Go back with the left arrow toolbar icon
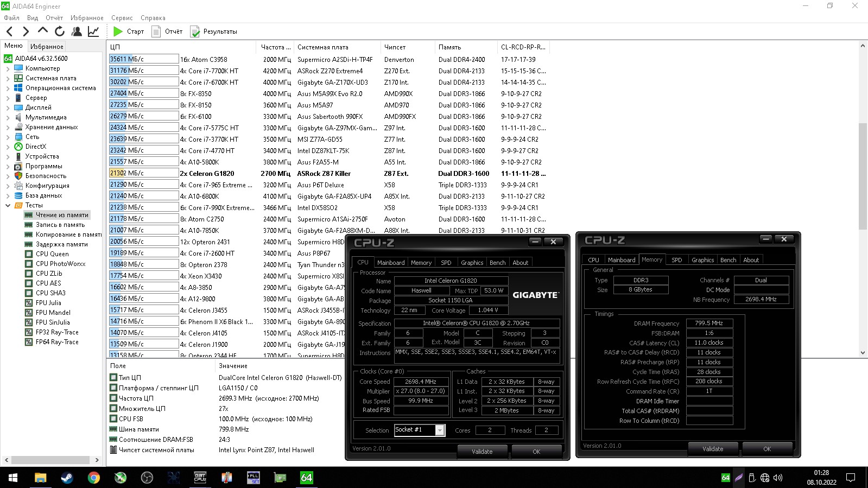This screenshot has width=868, height=488. 9,31
